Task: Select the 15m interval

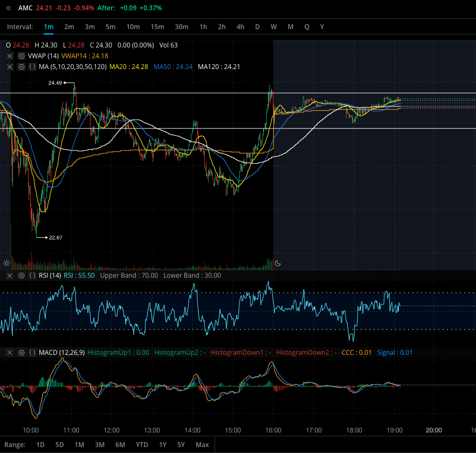Action: (x=157, y=27)
